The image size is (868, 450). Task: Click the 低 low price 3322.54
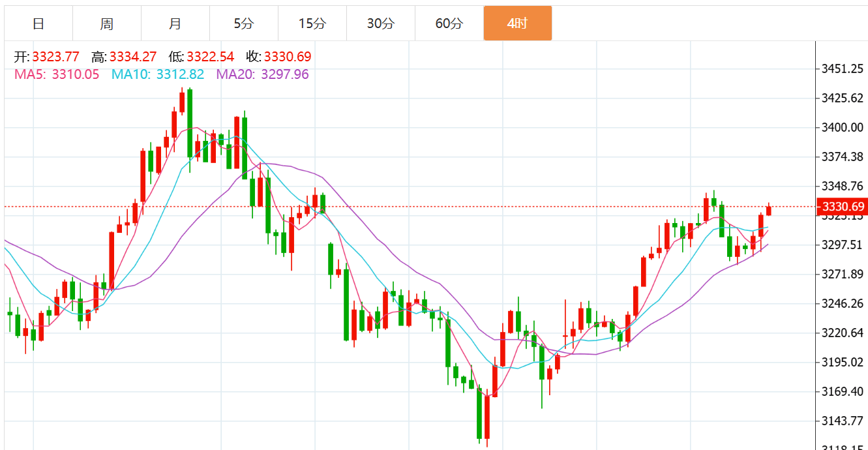click(210, 57)
